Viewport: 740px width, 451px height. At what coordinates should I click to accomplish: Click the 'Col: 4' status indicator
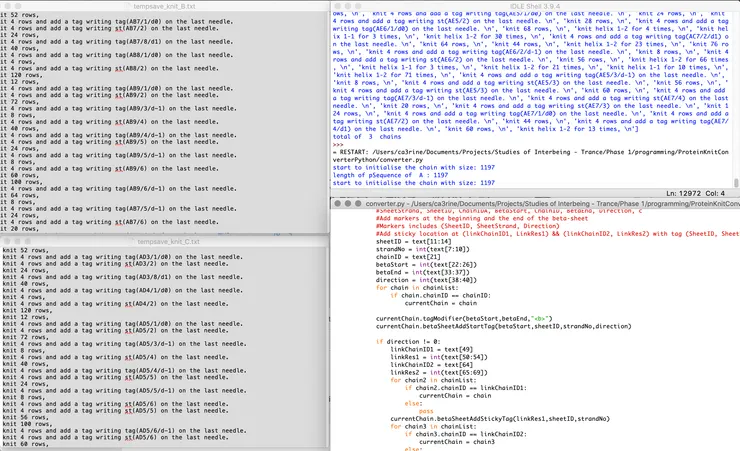click(x=715, y=193)
